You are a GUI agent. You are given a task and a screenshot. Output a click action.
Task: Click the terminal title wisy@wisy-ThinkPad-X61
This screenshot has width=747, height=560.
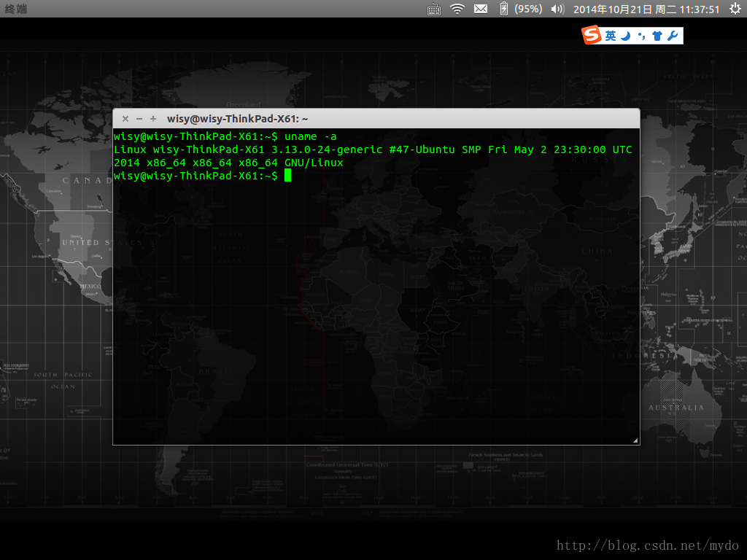pyautogui.click(x=237, y=119)
